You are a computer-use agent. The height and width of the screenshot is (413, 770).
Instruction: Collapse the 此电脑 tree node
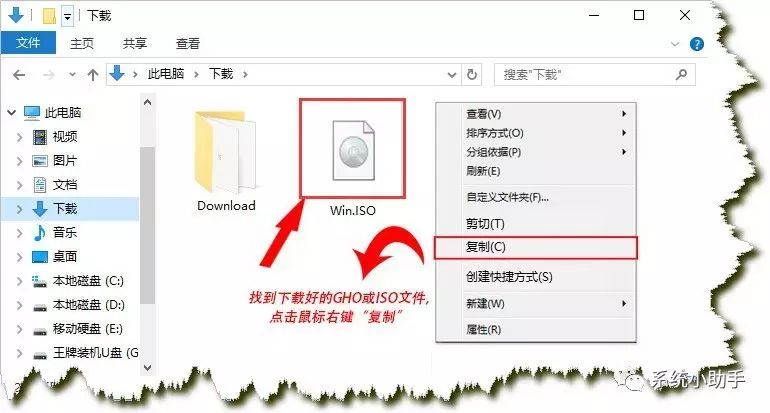(x=11, y=112)
